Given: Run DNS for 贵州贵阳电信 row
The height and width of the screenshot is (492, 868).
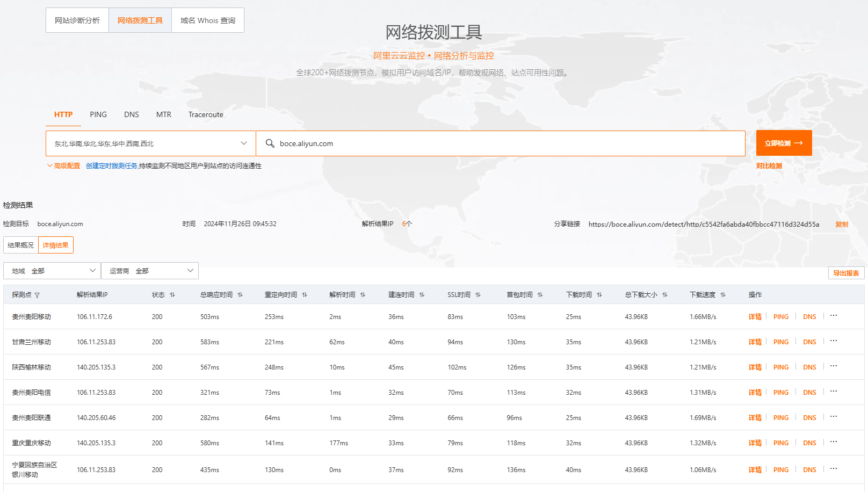Looking at the screenshot, I should (809, 393).
